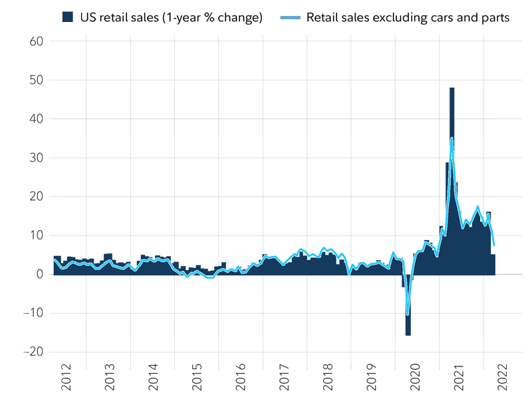
Task: Click the vertical y-axis title bar
Action: (x=35, y=196)
